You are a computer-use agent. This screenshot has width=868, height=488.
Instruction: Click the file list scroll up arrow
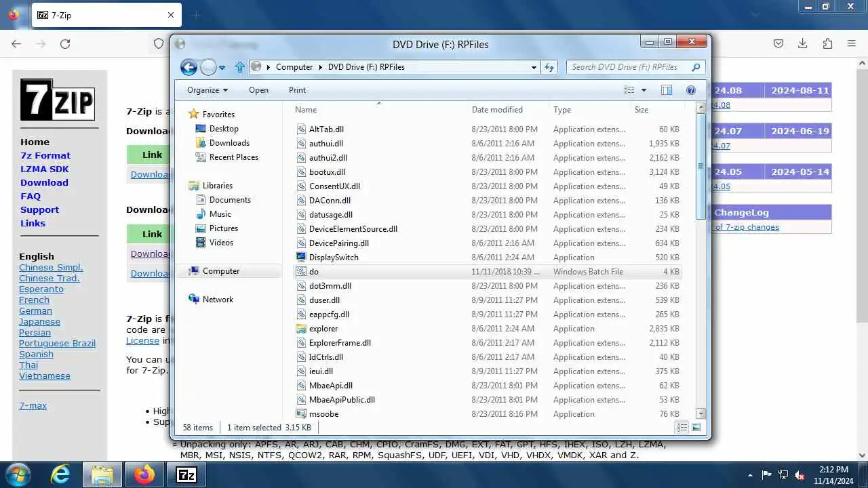click(701, 107)
